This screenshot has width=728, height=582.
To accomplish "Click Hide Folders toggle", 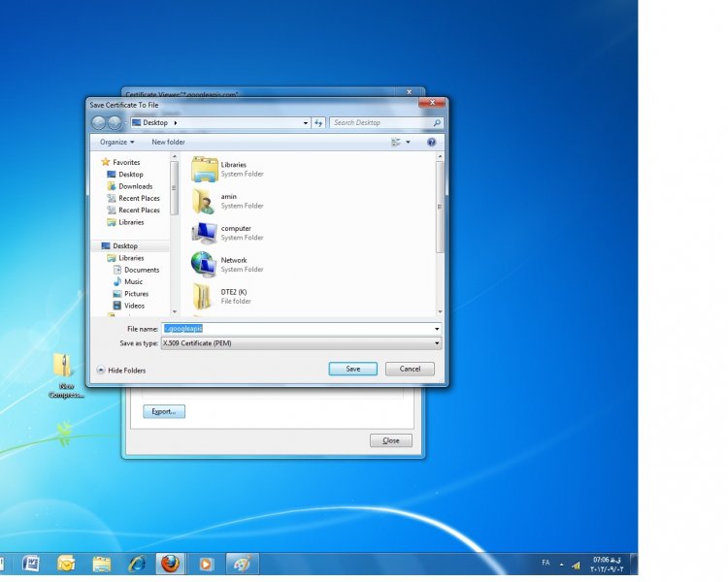I will (x=121, y=371).
